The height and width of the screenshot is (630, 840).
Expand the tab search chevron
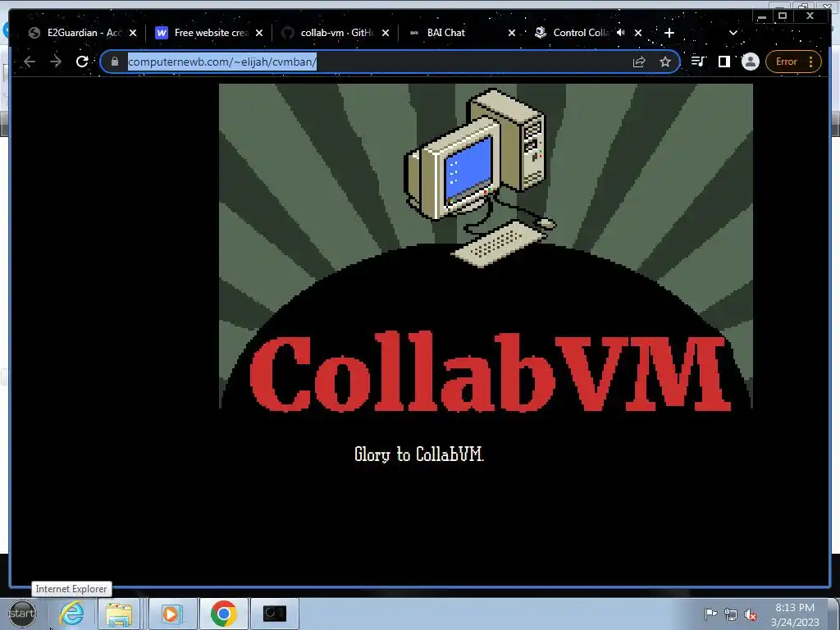click(x=733, y=33)
